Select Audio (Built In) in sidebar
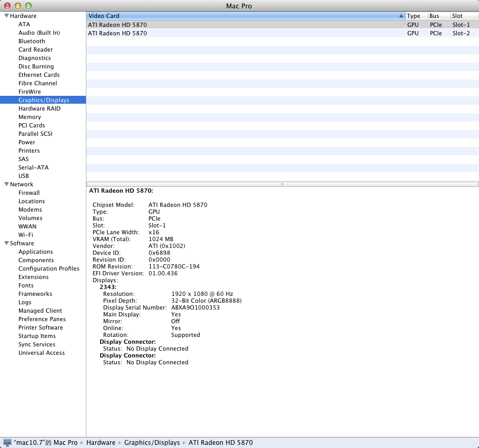Image resolution: width=479 pixels, height=448 pixels. click(39, 33)
